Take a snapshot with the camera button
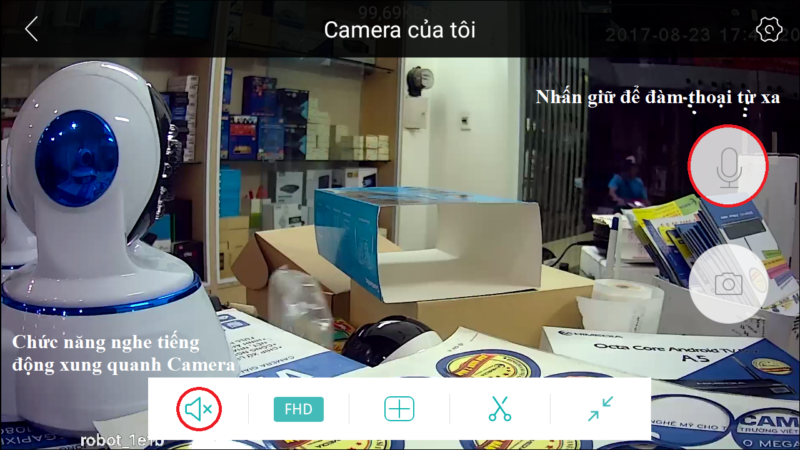 tap(728, 284)
